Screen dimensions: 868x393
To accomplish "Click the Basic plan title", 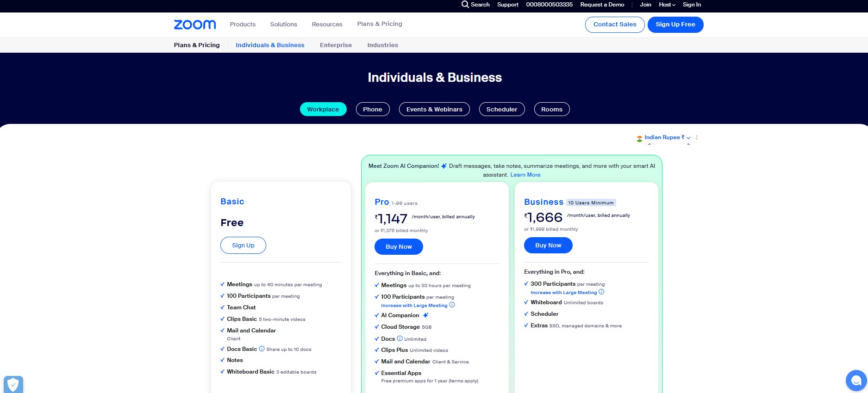I will click(x=232, y=202).
